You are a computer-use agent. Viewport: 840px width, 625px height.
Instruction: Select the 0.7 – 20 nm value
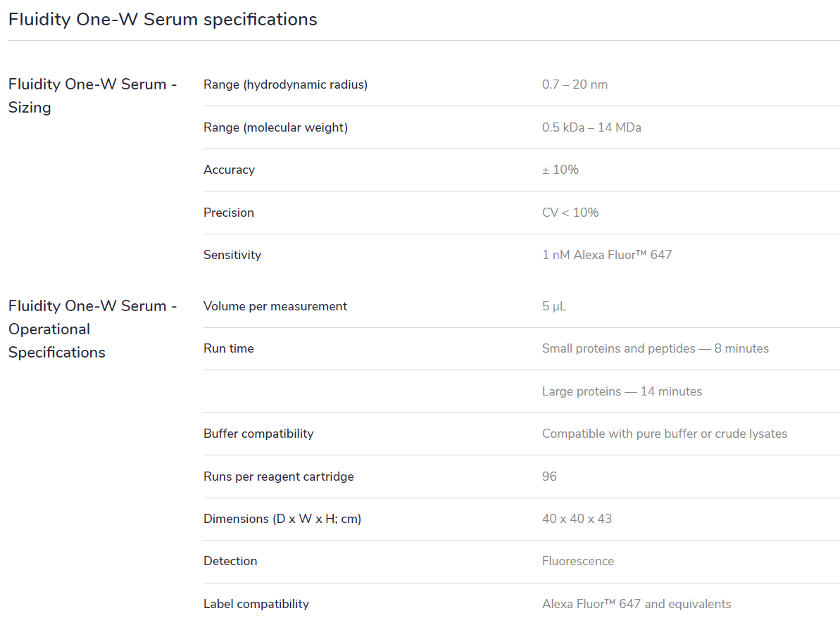[x=575, y=84]
